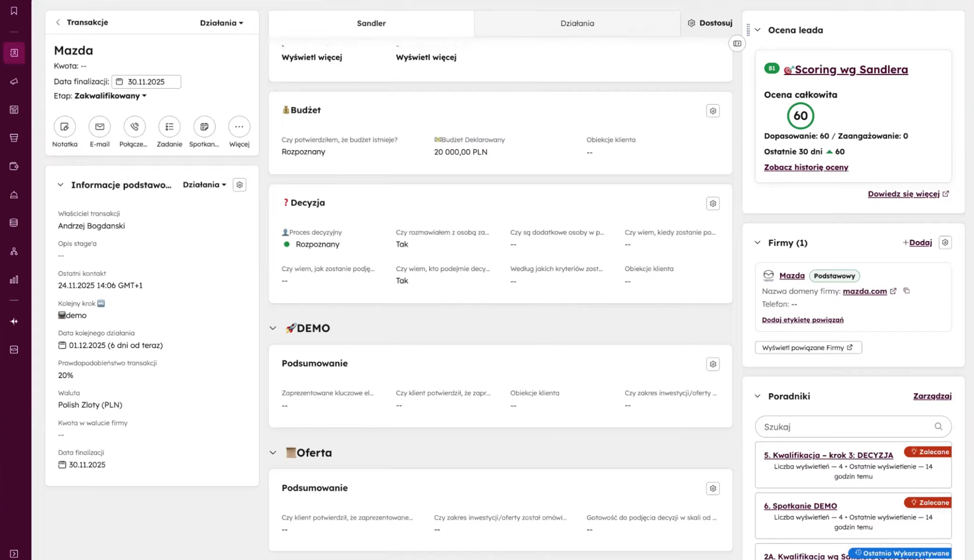This screenshot has height=560, width=974.
Task: Open Działania dropdown in Informacje podstawowe
Action: [x=204, y=185]
